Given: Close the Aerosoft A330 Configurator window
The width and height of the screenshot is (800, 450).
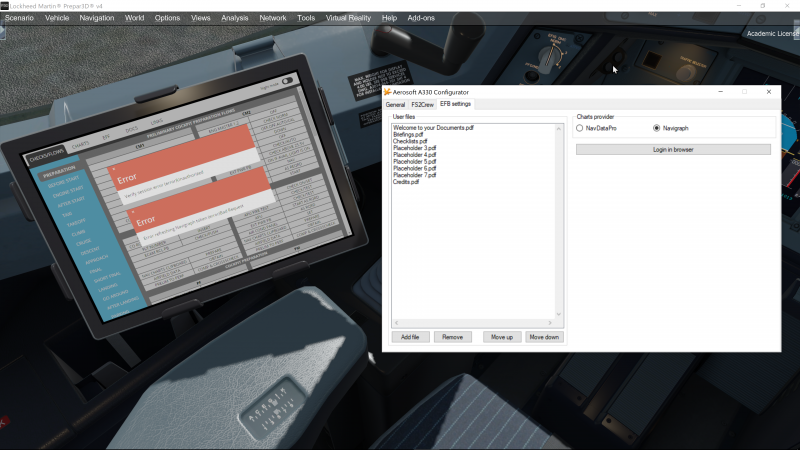Looking at the screenshot, I should point(769,92).
